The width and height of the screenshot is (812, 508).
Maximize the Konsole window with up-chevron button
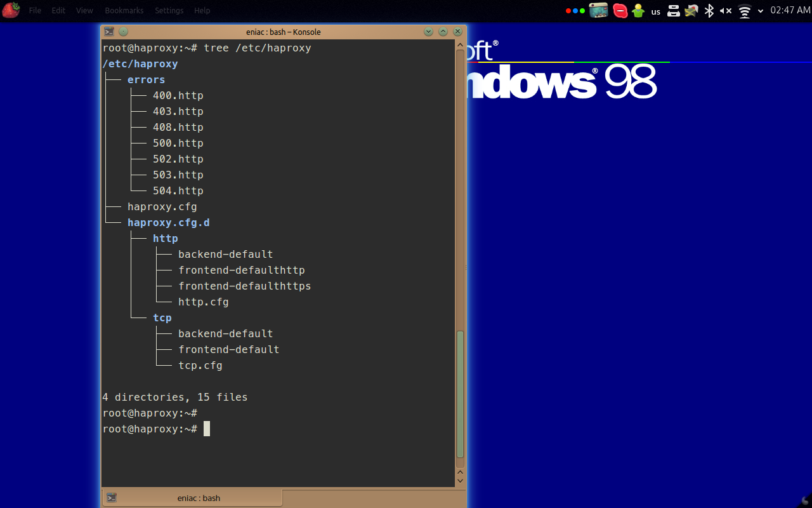443,32
